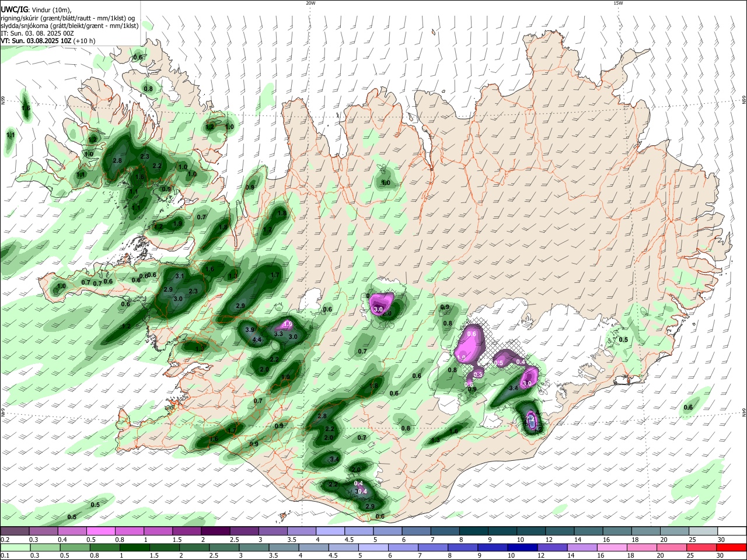Pick the dusky purple 0.2 swatch, top legend row

[x=15, y=531]
